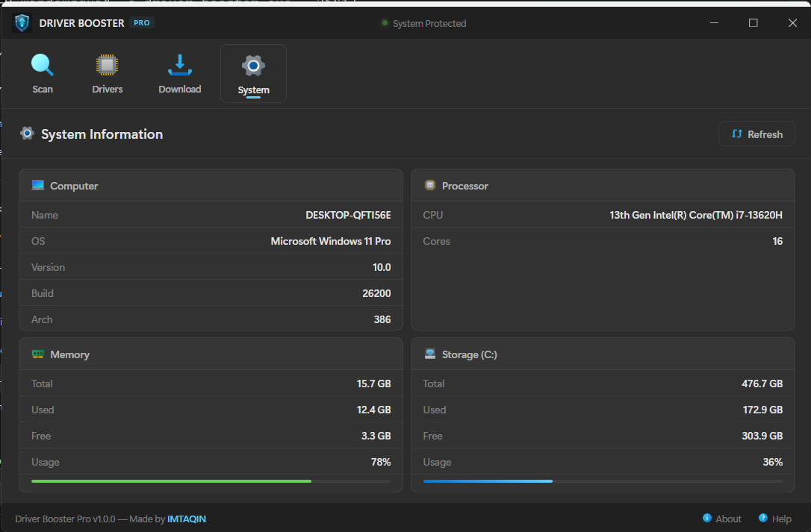Click the Scan magnifying glass icon
This screenshot has width=811, height=532.
point(43,65)
